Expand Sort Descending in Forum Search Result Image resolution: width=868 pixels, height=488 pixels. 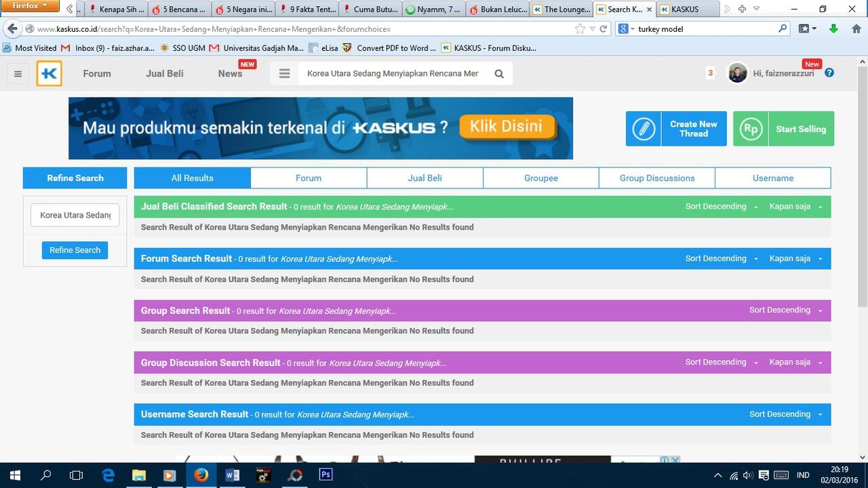[x=722, y=258]
